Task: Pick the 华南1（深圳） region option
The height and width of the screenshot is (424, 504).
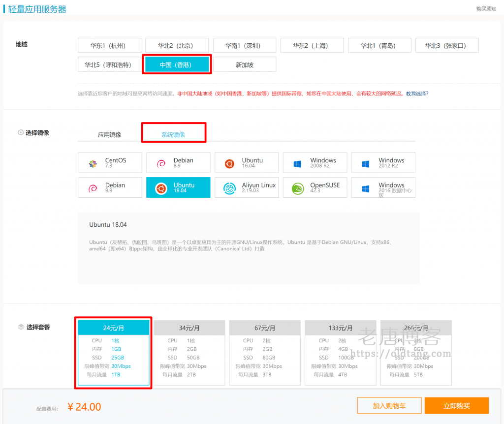Action: (x=244, y=46)
